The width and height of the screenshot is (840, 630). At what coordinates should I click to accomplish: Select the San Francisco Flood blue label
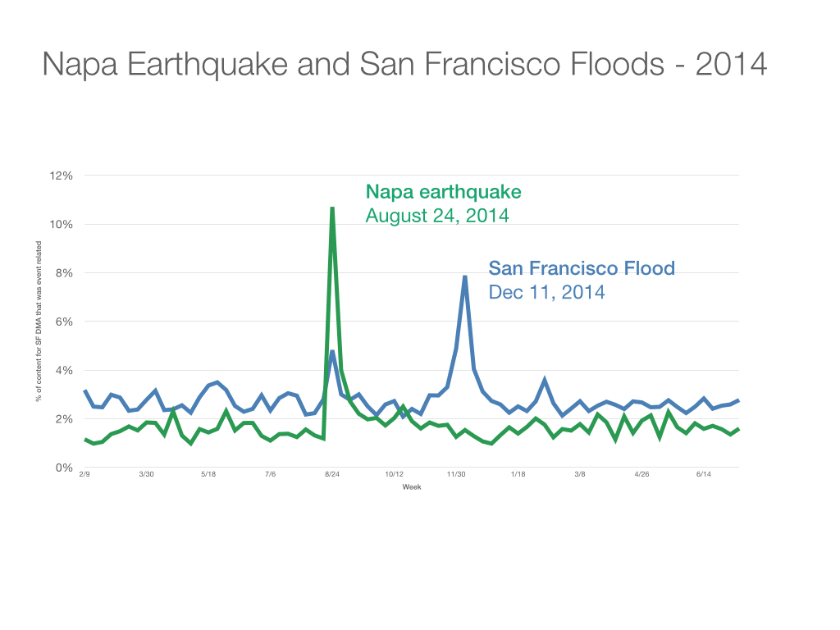click(582, 268)
